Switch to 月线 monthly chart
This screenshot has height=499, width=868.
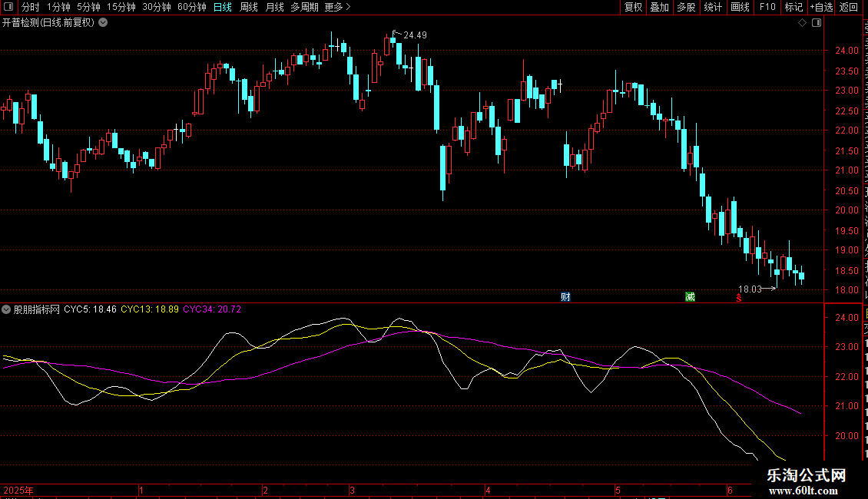[274, 7]
